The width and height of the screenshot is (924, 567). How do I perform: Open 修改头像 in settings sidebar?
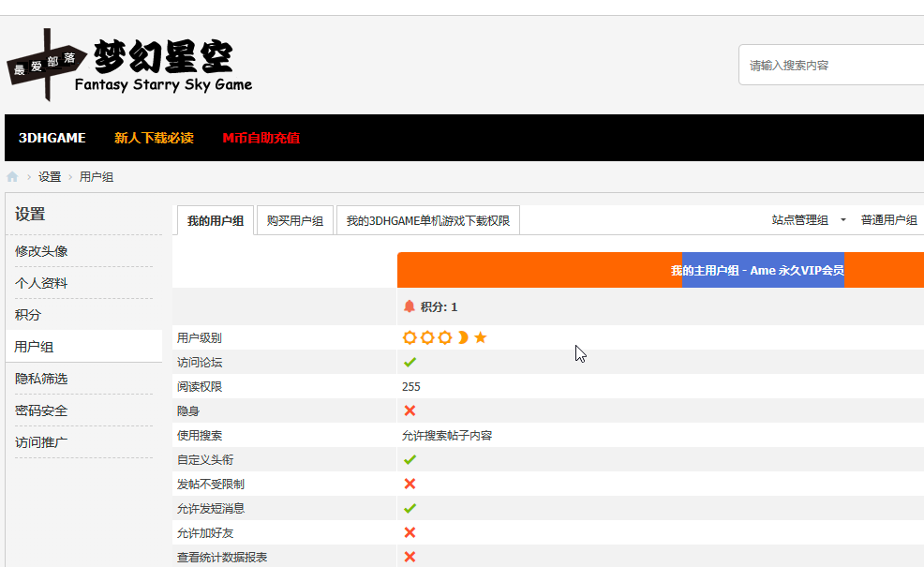pyautogui.click(x=41, y=251)
